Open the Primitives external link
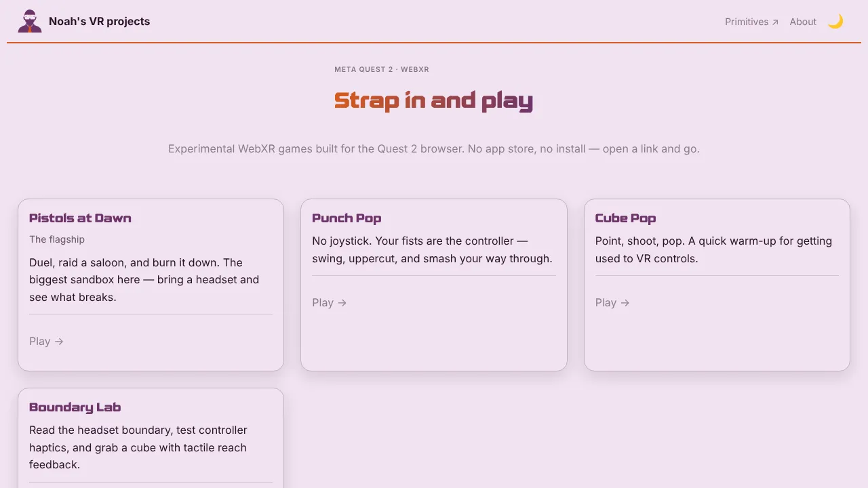The image size is (868, 488). point(751,22)
